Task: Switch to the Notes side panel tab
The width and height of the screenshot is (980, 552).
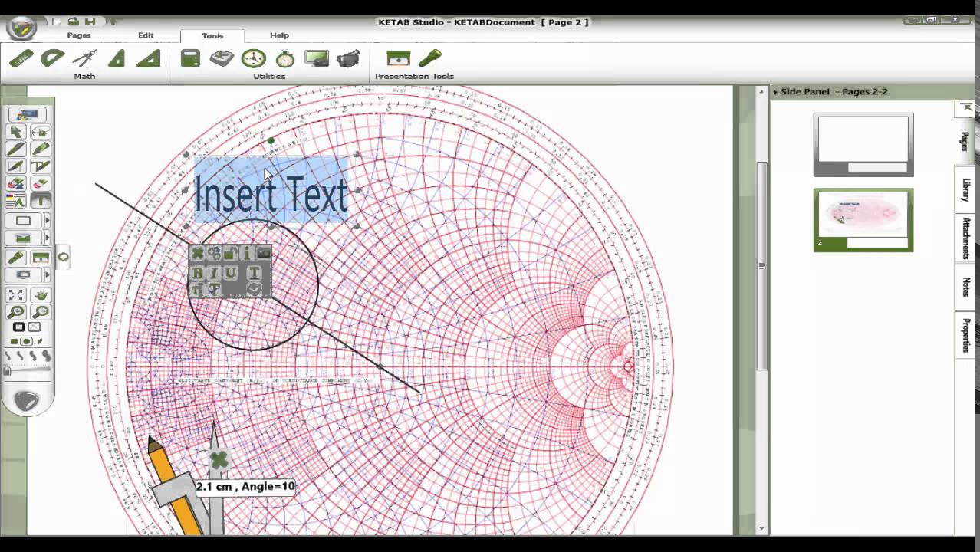Action: pyautogui.click(x=965, y=287)
